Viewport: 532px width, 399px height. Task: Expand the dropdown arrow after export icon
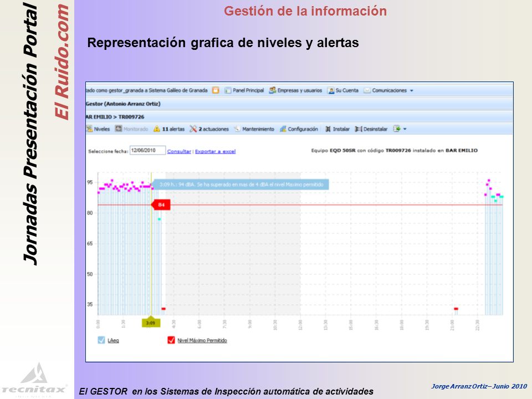tap(405, 129)
